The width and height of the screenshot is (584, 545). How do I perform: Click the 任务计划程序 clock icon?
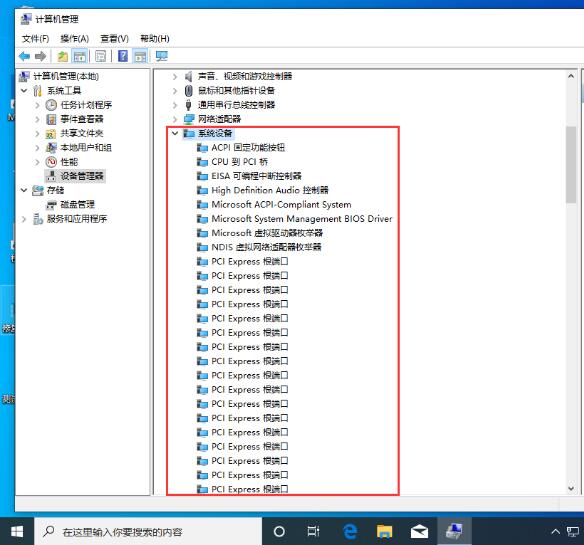pos(51,105)
